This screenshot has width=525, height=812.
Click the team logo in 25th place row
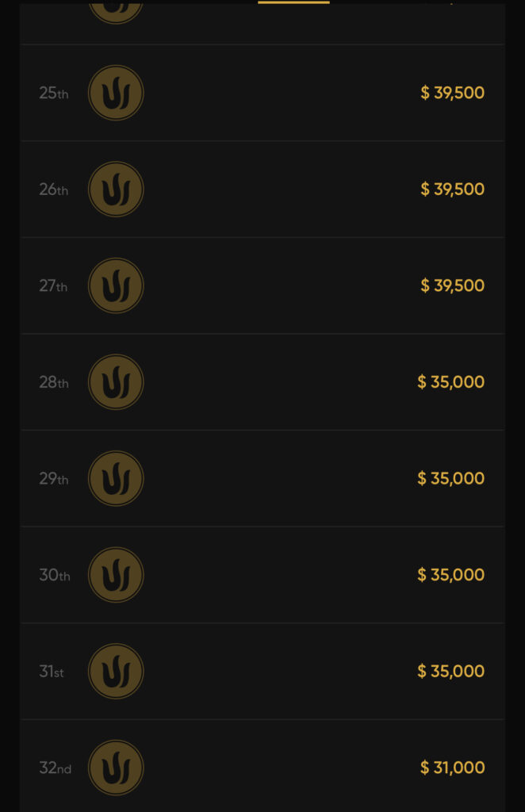[116, 93]
